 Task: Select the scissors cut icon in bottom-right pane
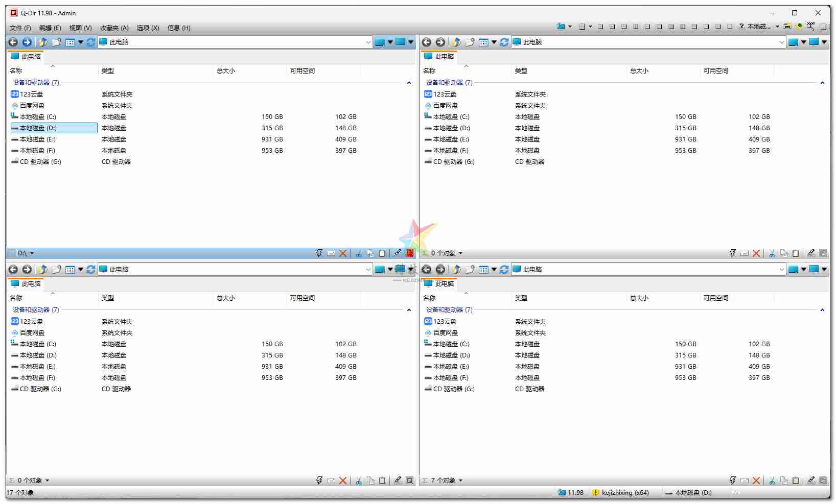coord(772,480)
